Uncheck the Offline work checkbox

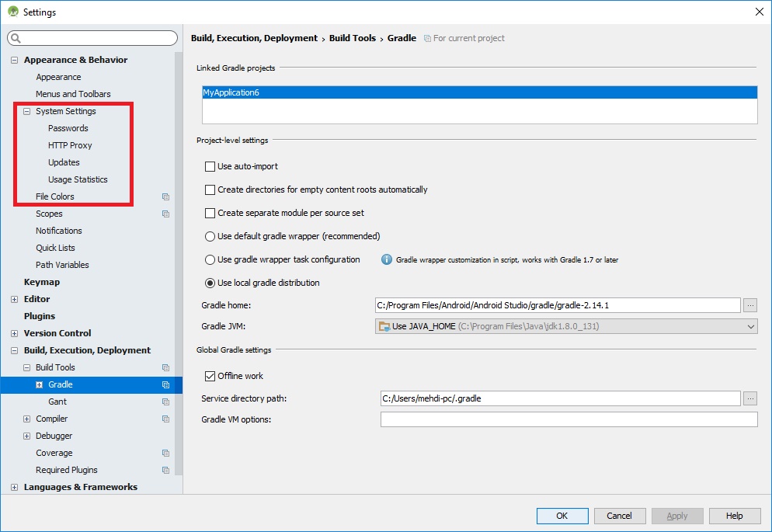coord(210,376)
